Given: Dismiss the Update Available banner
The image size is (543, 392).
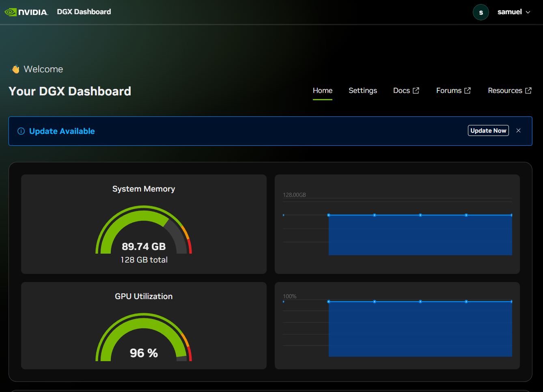Looking at the screenshot, I should [518, 131].
